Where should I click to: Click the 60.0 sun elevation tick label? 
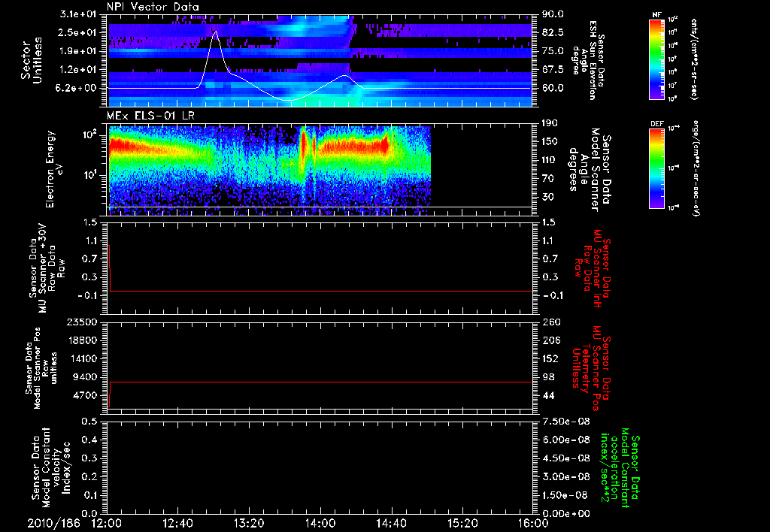[553, 88]
